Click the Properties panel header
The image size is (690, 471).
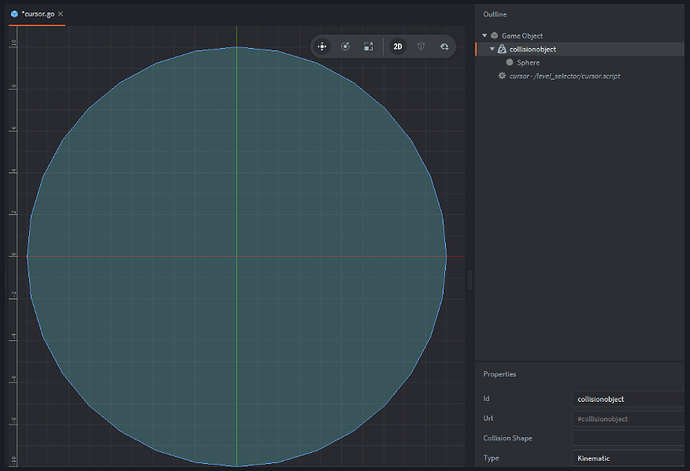(x=499, y=374)
